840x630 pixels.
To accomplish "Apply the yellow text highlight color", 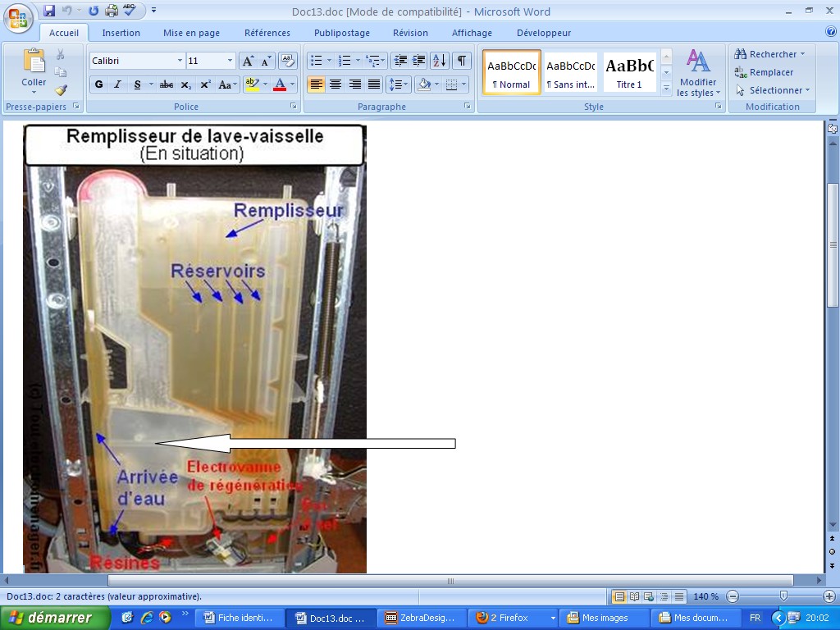I will 251,84.
